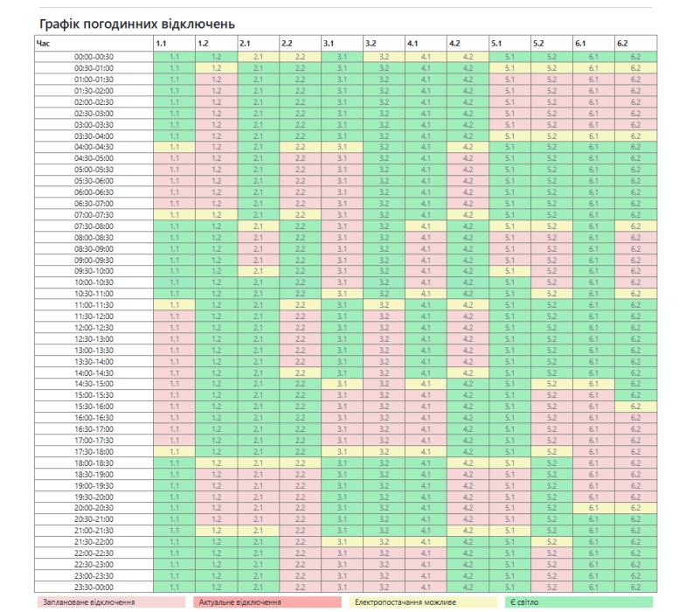
Task: Select the 6.2 cell in row 15:30-16:00
Action: [x=634, y=407]
